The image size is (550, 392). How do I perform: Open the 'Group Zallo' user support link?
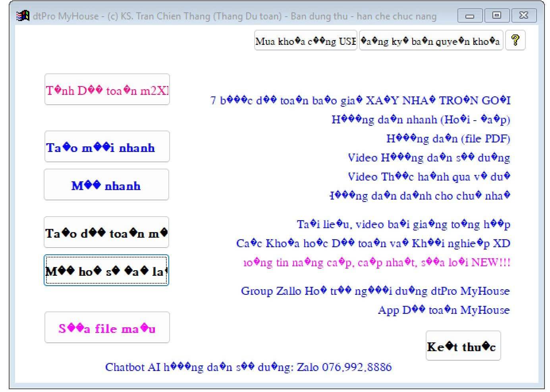[375, 291]
